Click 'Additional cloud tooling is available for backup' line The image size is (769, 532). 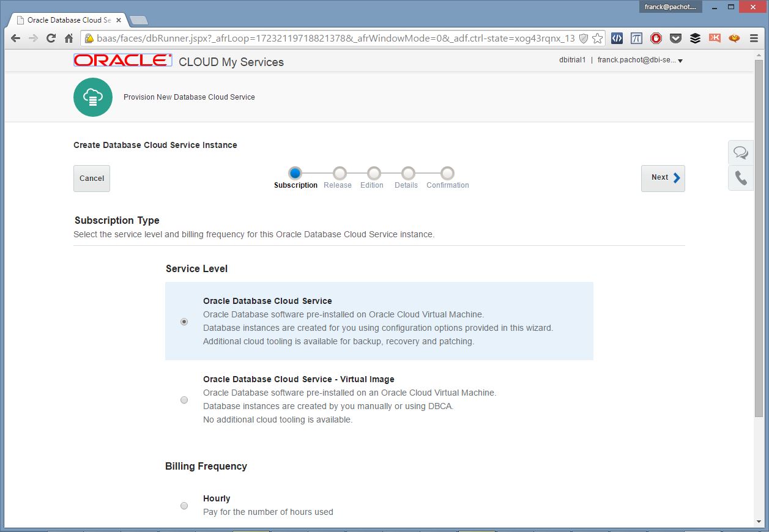click(338, 341)
